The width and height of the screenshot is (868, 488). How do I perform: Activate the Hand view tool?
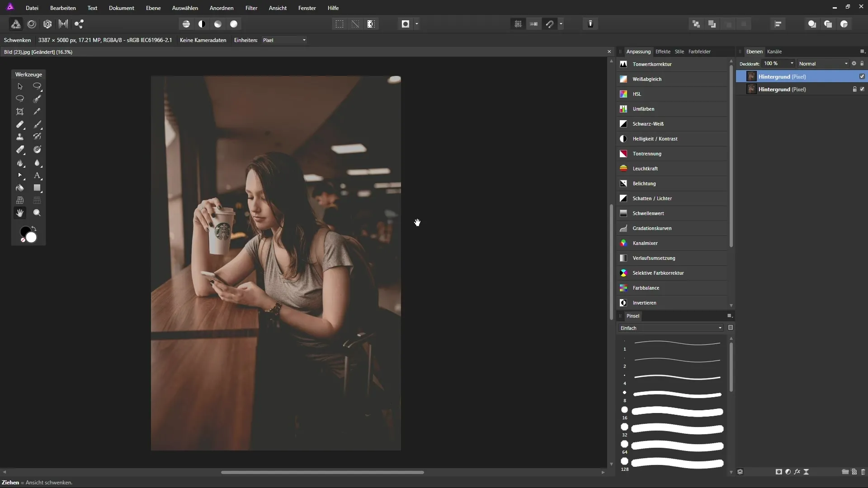coord(20,213)
